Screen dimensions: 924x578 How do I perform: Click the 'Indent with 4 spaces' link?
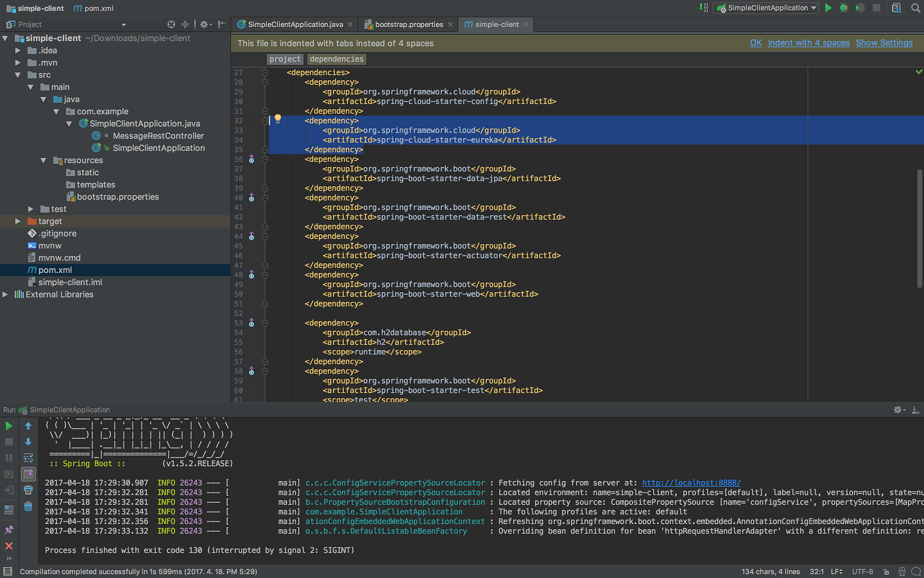[809, 43]
